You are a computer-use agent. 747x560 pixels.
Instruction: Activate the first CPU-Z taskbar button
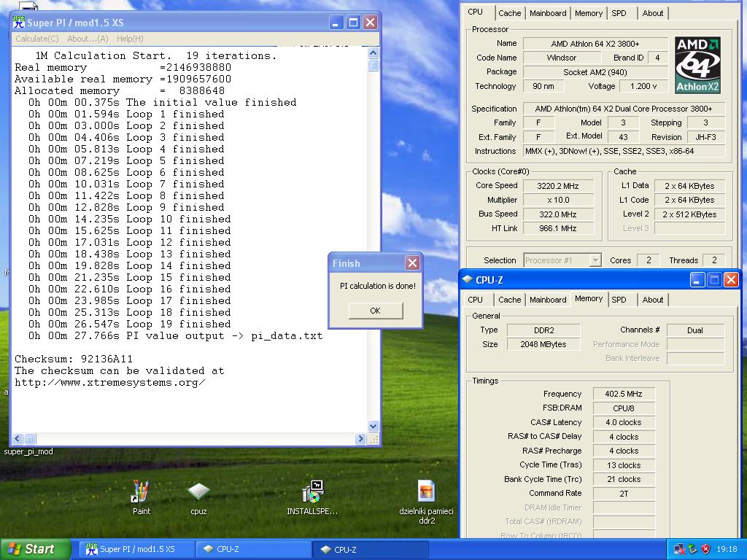tap(253, 549)
